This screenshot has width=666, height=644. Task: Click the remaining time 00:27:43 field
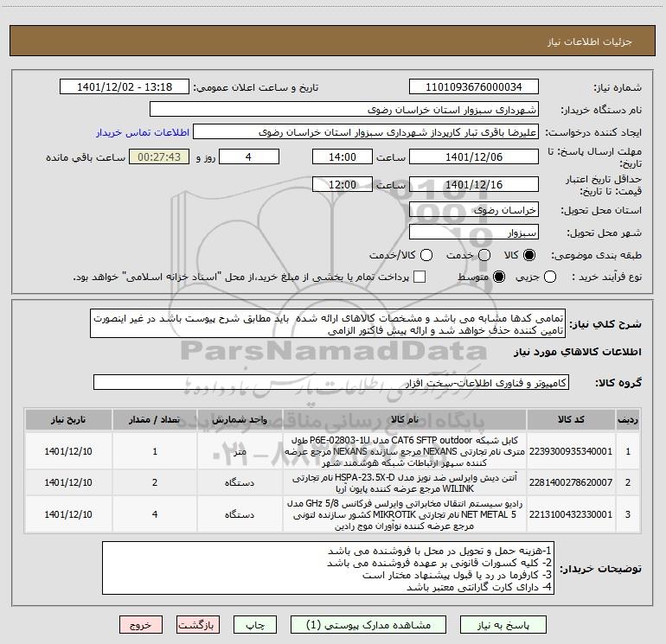click(159, 156)
